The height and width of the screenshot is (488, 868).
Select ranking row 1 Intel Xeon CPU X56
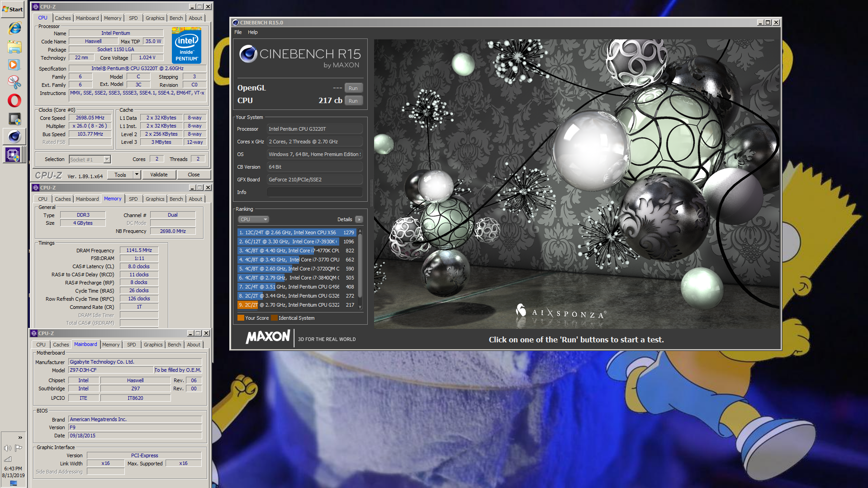coord(297,232)
